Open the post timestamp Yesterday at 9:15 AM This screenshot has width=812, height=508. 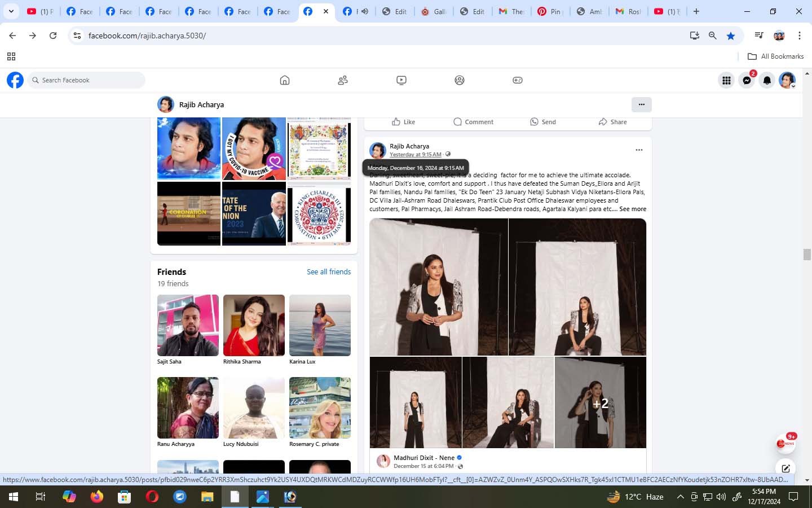(416, 155)
